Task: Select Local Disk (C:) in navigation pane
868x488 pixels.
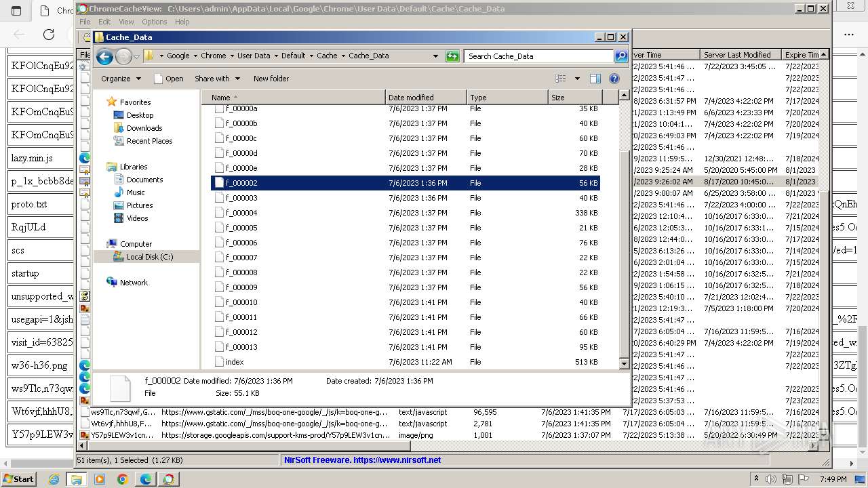Action: coord(150,257)
